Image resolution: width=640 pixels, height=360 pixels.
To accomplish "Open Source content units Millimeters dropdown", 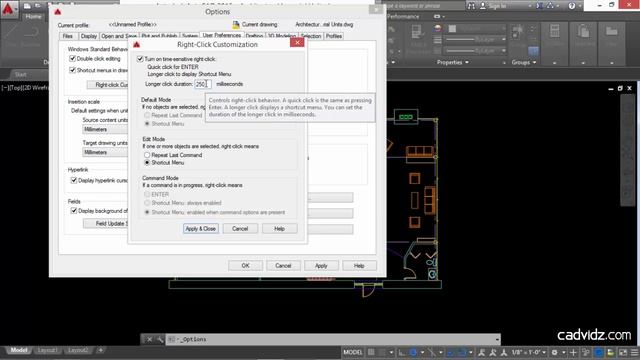I will (x=105, y=129).
